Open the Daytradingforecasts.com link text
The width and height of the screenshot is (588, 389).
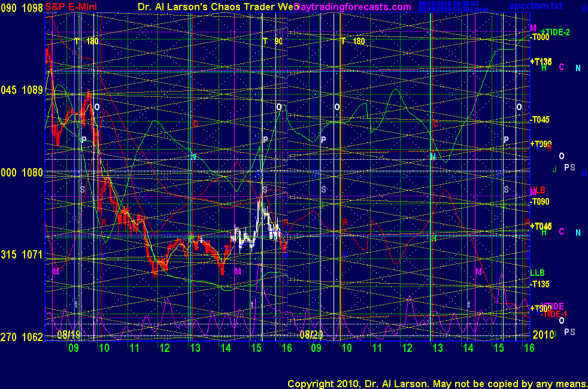coord(353,7)
